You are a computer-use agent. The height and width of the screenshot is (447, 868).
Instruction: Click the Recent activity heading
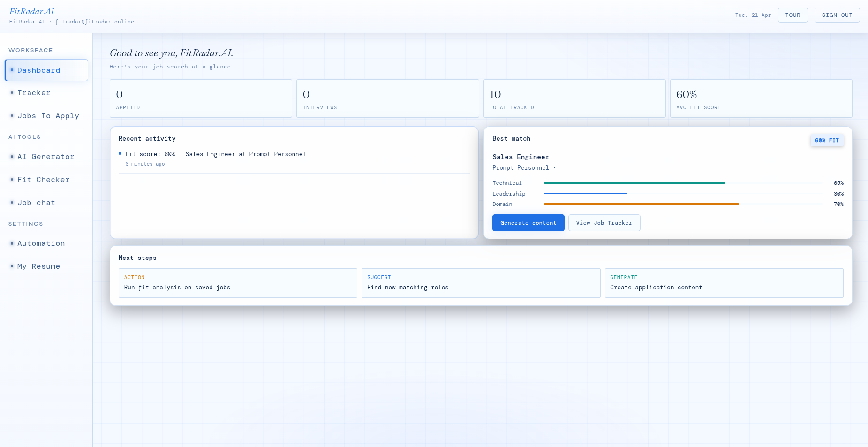(x=147, y=138)
